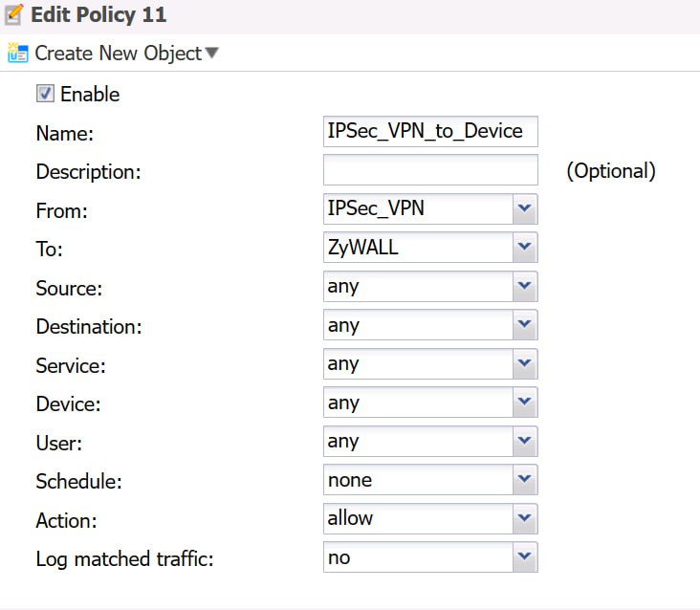Image resolution: width=700 pixels, height=610 pixels.
Task: Click the Description input field
Action: (x=430, y=171)
